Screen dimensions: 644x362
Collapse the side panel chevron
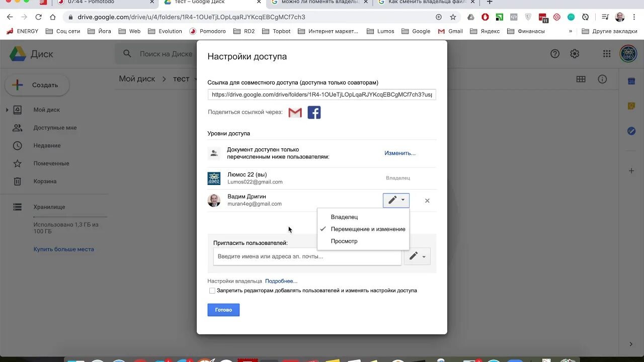(631, 344)
